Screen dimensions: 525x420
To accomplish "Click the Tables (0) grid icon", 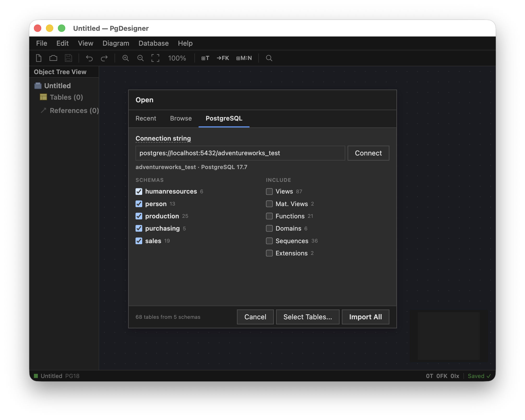I will tap(43, 97).
